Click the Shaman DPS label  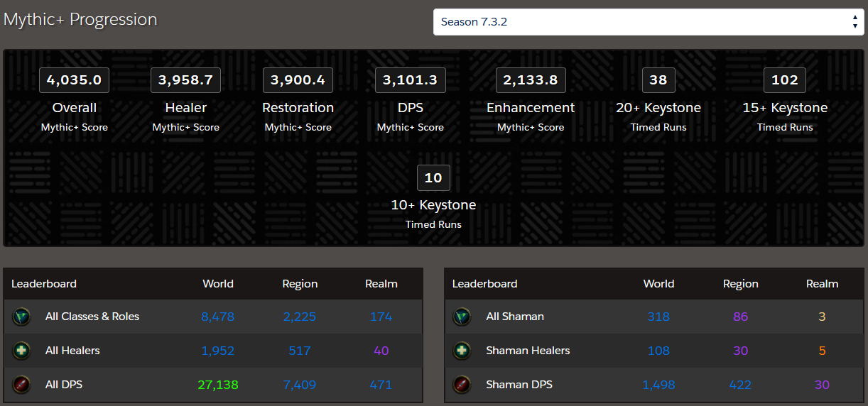coord(519,385)
